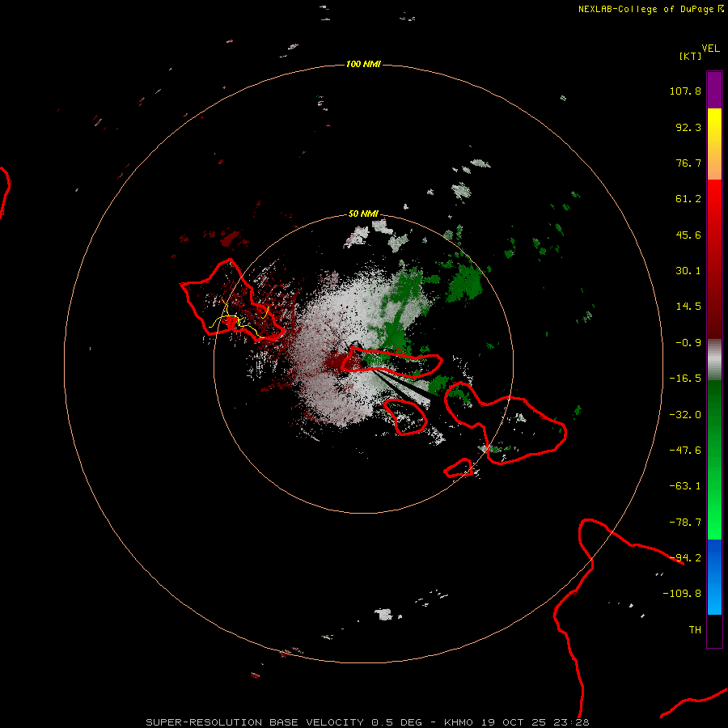Click the 107.8 legend value

(x=685, y=91)
